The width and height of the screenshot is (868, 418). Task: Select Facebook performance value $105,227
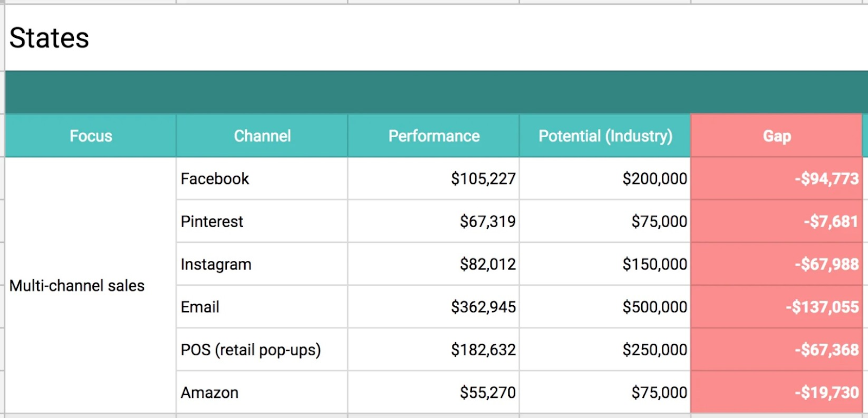483,178
